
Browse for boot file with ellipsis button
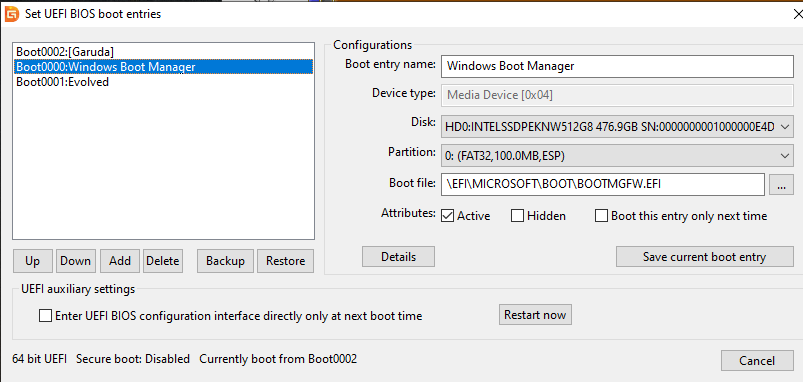[x=781, y=184]
